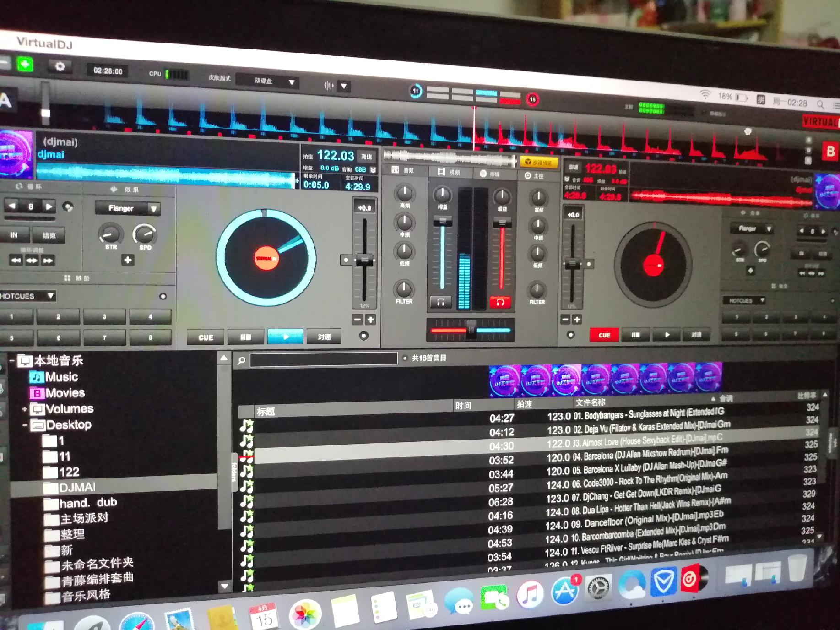Increase deck A loop length with right arrow
Viewport: 840px width, 630px height.
(x=48, y=206)
